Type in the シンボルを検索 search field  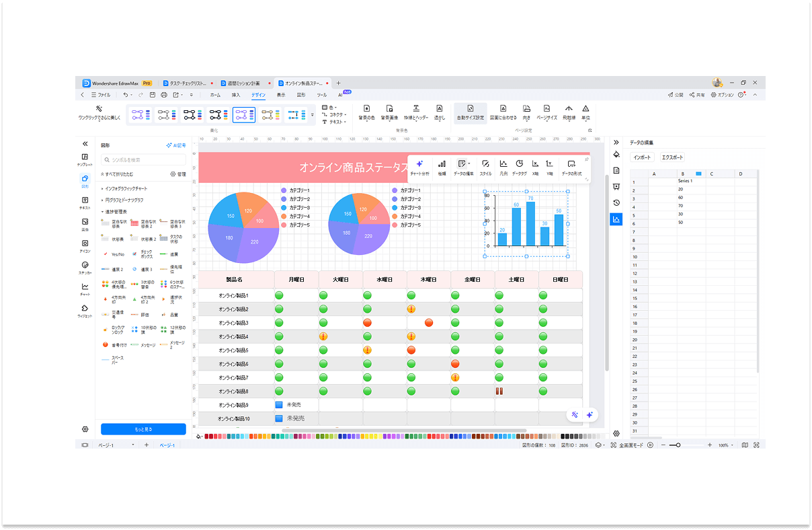tap(138, 160)
